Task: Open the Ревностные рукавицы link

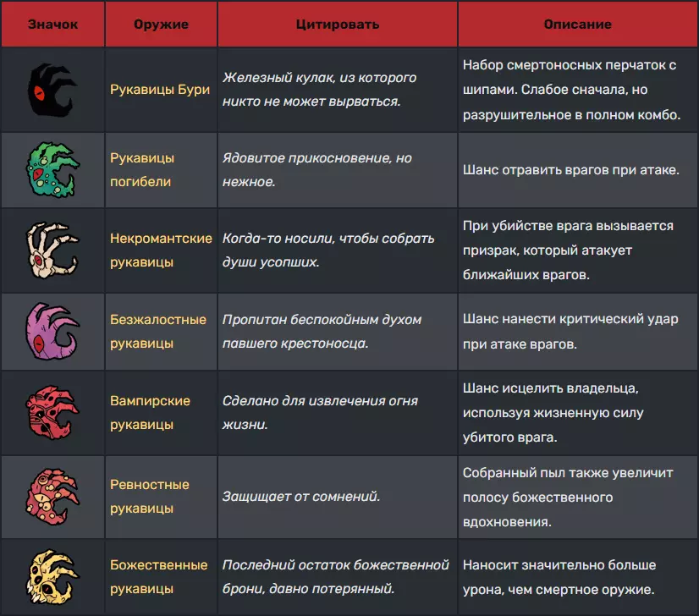Action: point(150,497)
